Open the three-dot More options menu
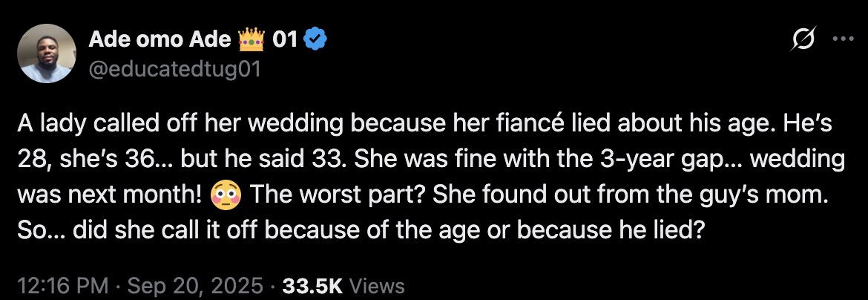This screenshot has height=300, width=868. 844,41
